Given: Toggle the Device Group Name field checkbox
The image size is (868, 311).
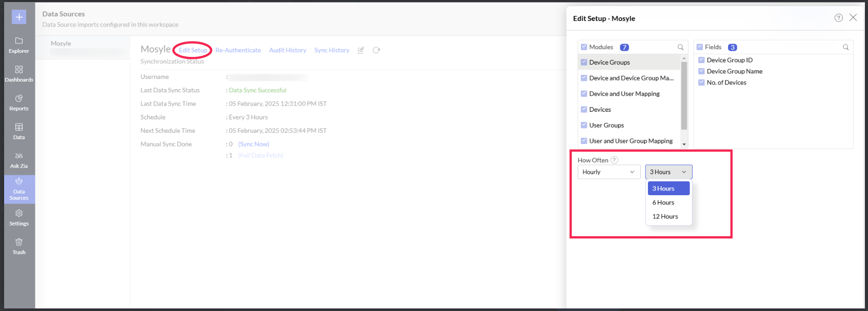Looking at the screenshot, I should click(701, 71).
